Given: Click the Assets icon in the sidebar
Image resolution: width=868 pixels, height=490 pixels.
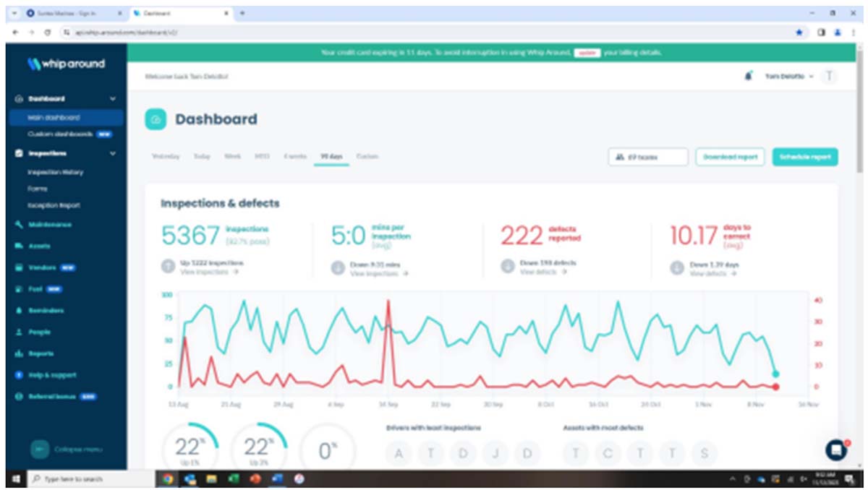Looking at the screenshot, I should point(19,246).
